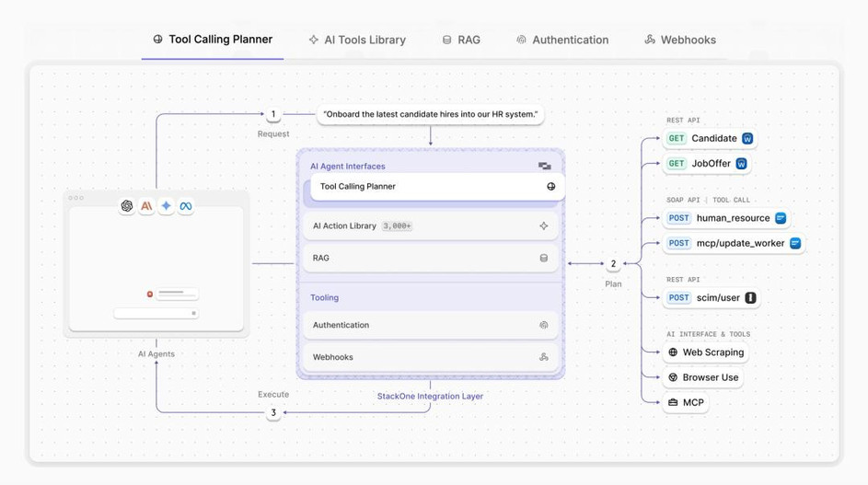
Task: Click the Workday icon next to Candidate
Action: point(747,138)
